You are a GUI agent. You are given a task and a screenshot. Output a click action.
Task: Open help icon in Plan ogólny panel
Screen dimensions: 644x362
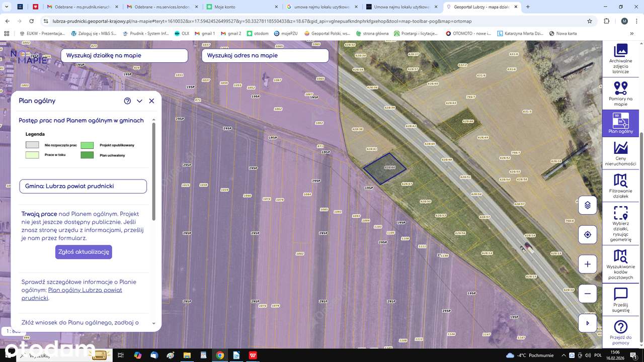[127, 101]
